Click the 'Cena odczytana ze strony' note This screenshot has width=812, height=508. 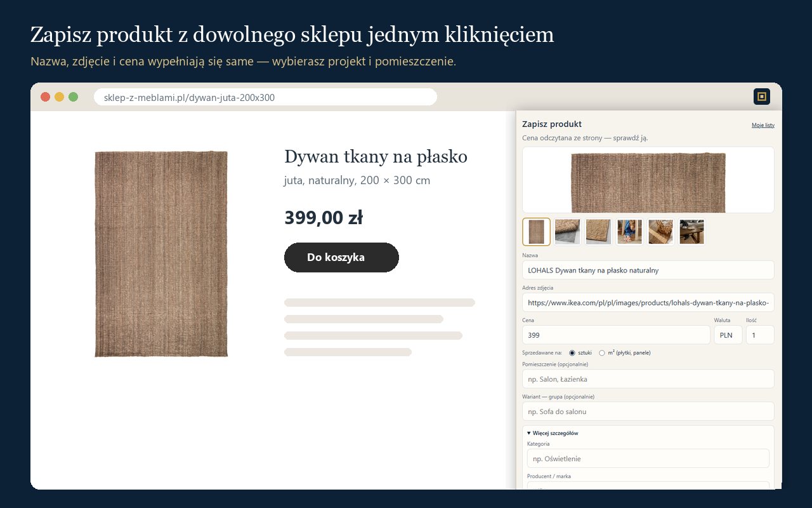(585, 138)
